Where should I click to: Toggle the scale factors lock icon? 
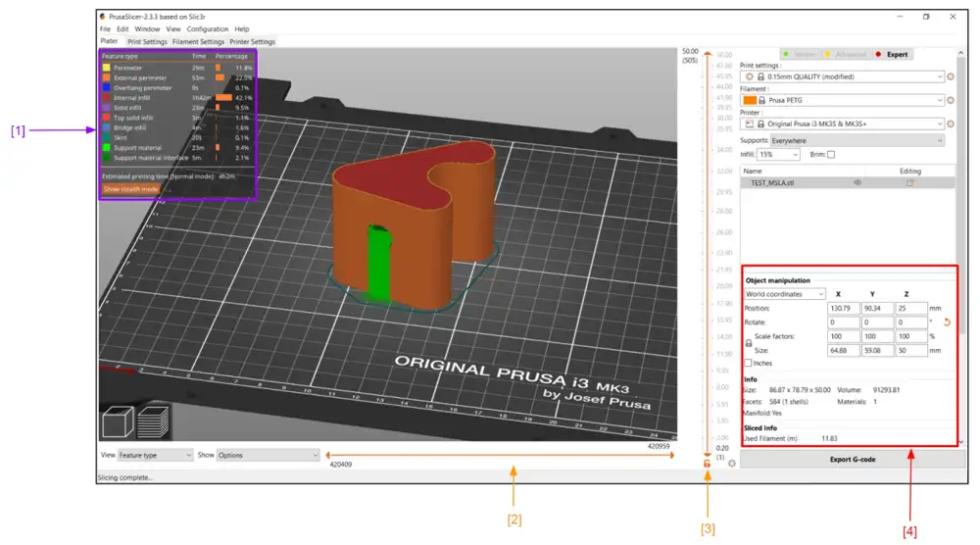point(748,343)
